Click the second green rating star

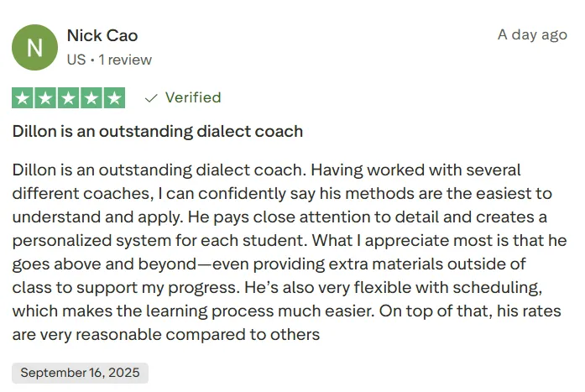45,98
